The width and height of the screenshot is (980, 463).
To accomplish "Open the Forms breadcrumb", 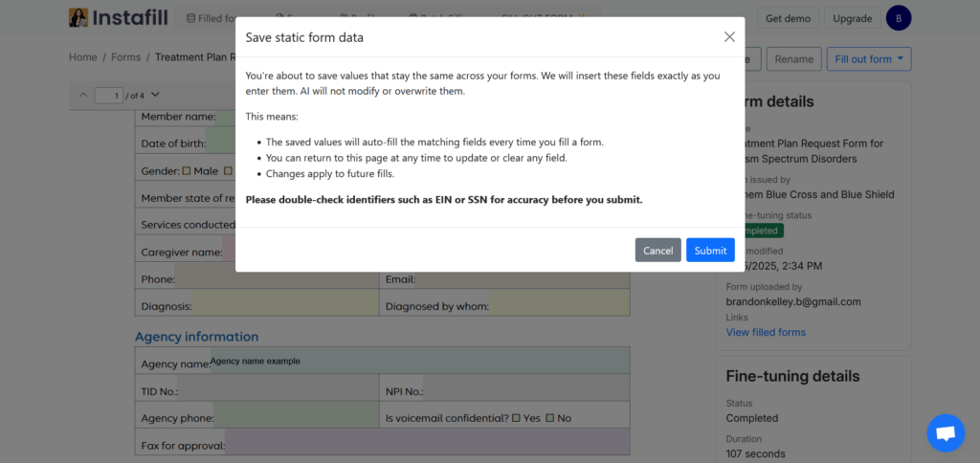I will (125, 57).
